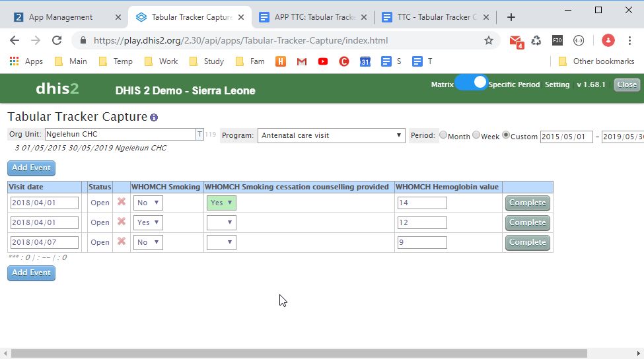Open the Study bookmarks folder

[x=207, y=61]
